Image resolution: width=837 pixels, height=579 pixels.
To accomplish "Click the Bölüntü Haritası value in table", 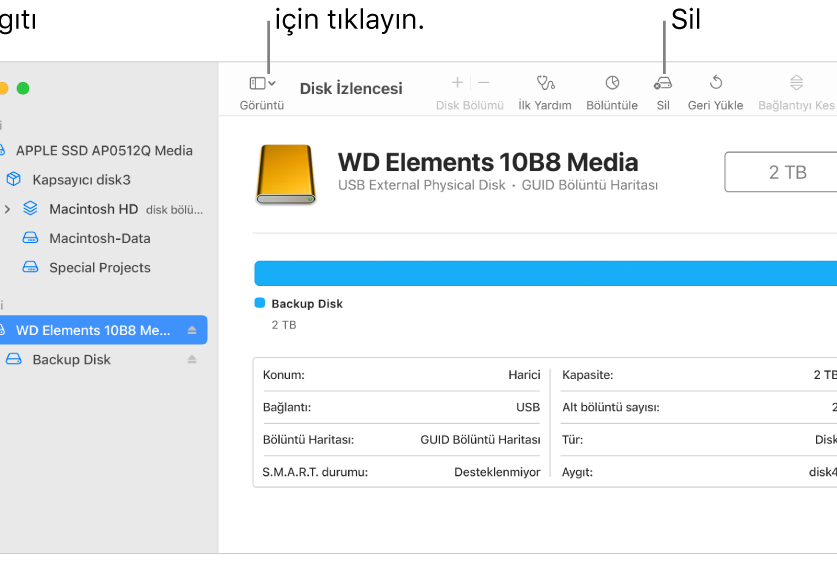I will click(480, 440).
